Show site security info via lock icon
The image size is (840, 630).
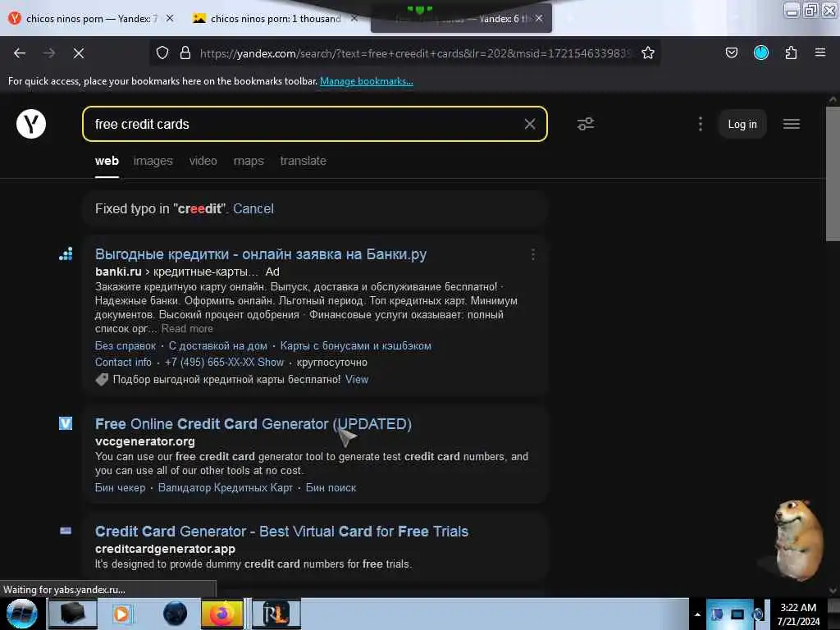point(185,52)
